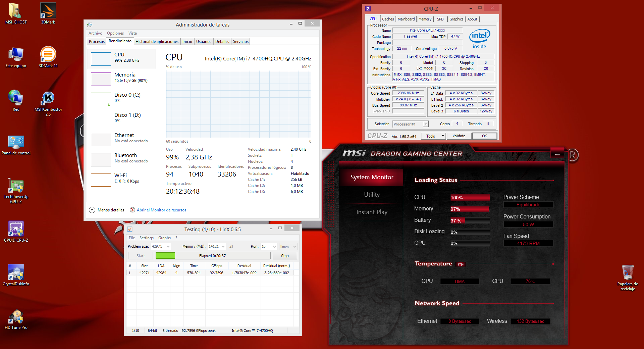Collapse with Menos detalles chevron
The width and height of the screenshot is (644, 349).
point(92,210)
